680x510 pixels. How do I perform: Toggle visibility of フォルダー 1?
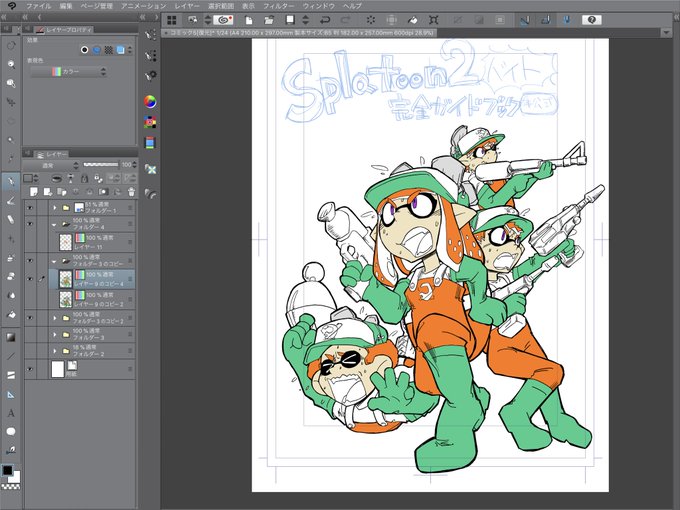point(30,208)
